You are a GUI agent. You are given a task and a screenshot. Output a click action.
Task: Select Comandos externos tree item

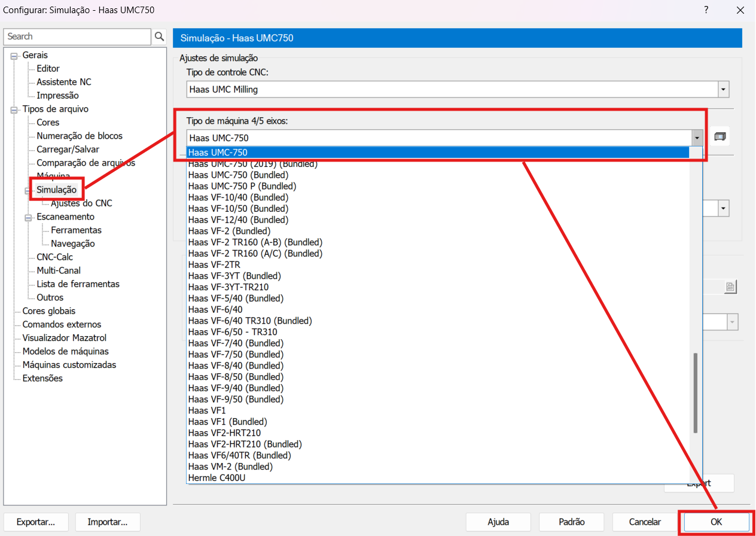[62, 324]
